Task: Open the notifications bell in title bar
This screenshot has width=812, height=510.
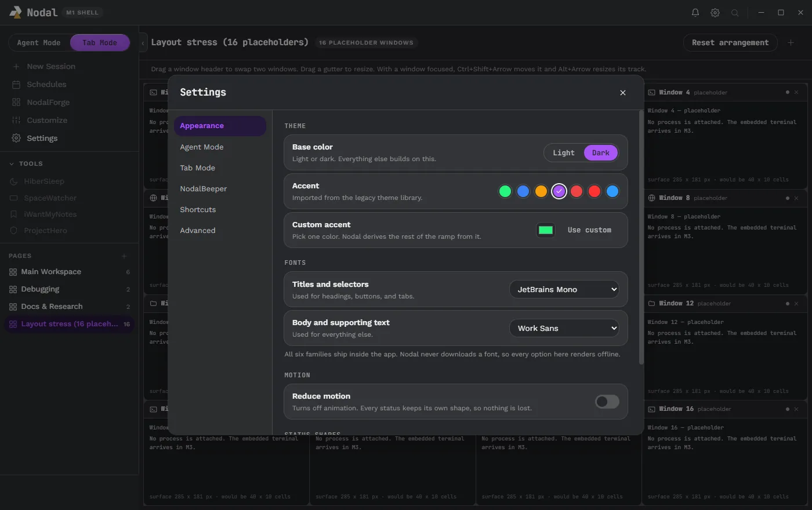Action: coord(695,12)
